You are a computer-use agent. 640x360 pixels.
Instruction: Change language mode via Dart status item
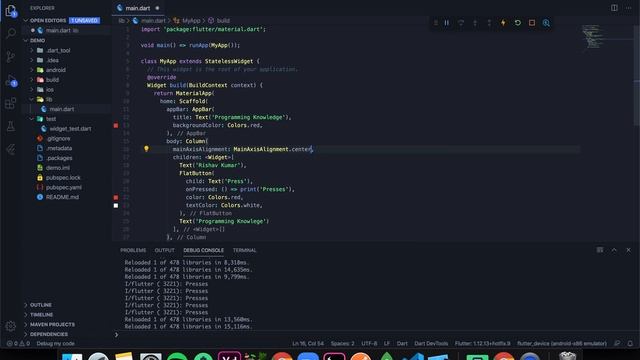point(402,343)
